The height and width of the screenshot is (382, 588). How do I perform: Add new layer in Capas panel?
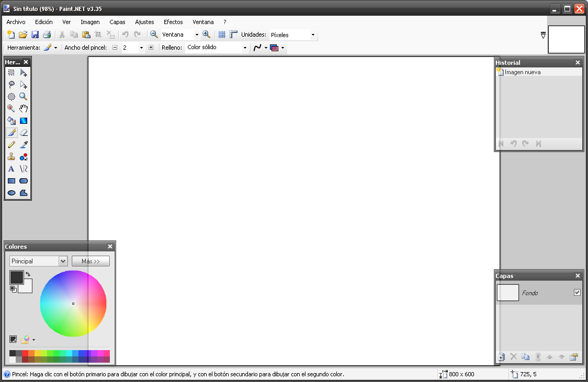[501, 357]
